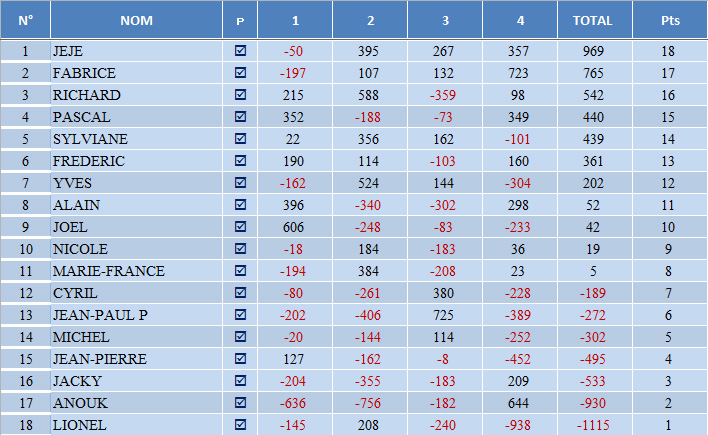Click the N° column header
Viewport: 708px width, 435px height.
coord(25,20)
